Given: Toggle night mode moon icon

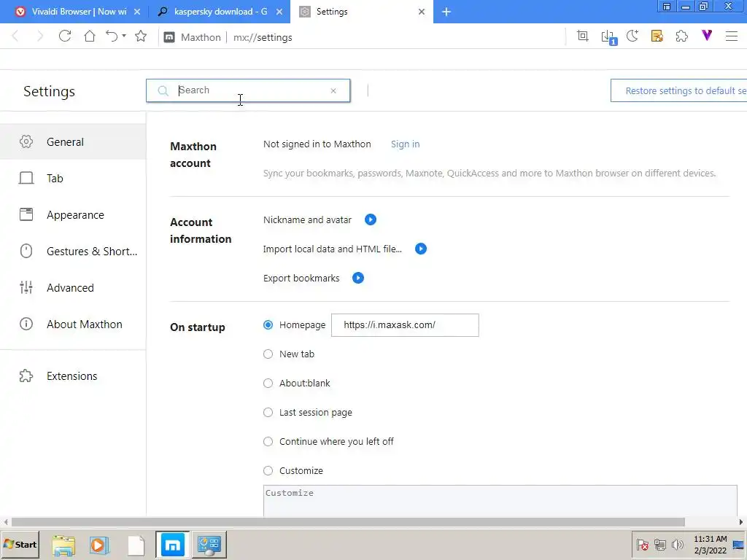Looking at the screenshot, I should tap(632, 36).
